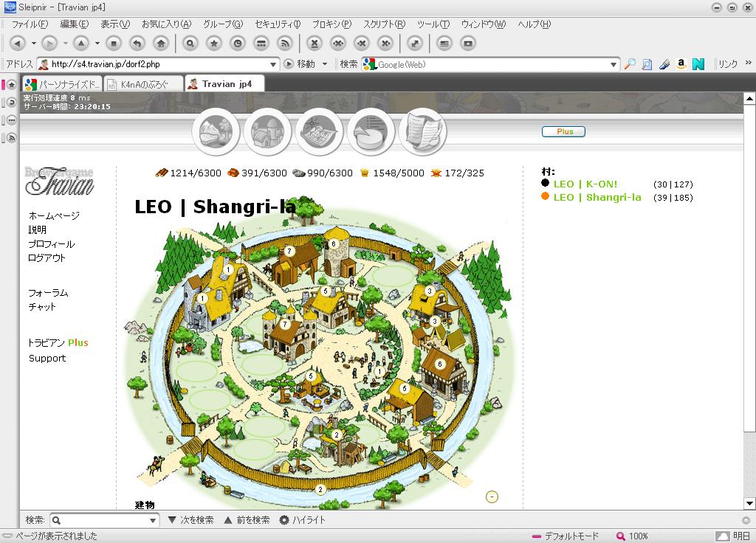Open the チャット link
Screen dimensions: 756x543
(x=42, y=307)
